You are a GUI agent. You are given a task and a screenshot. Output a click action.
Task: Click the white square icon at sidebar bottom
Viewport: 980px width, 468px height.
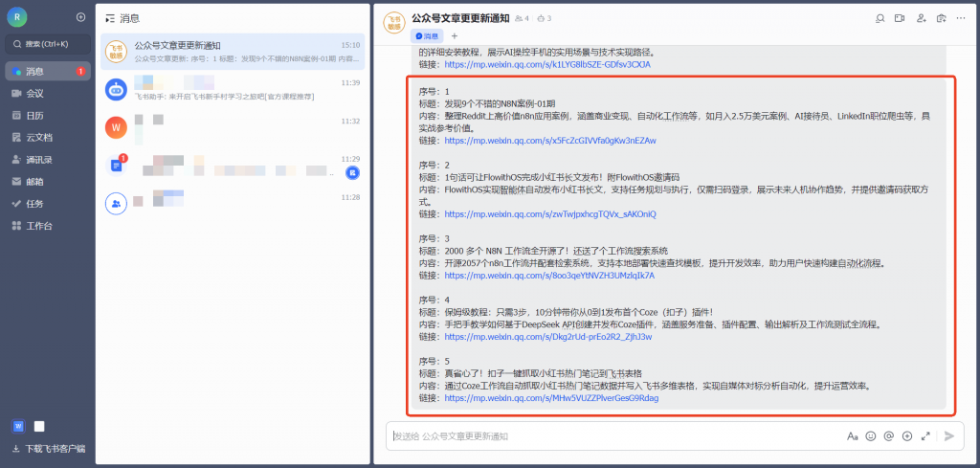click(x=39, y=426)
